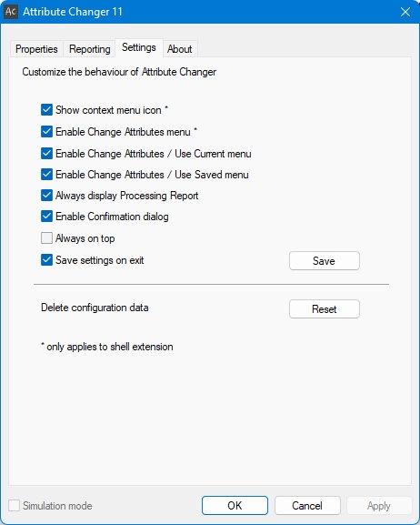This screenshot has width=420, height=525.
Task: Disable the Confirmation dialog checkbox
Action: coord(47,217)
